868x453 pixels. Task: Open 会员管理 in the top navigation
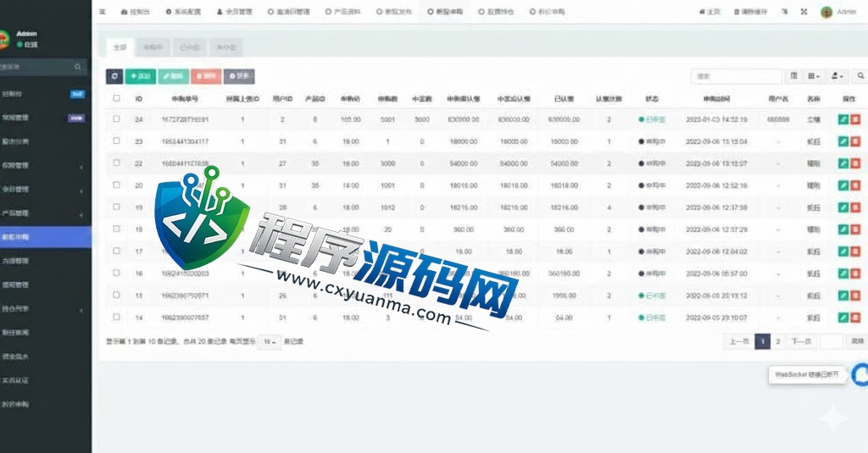236,12
